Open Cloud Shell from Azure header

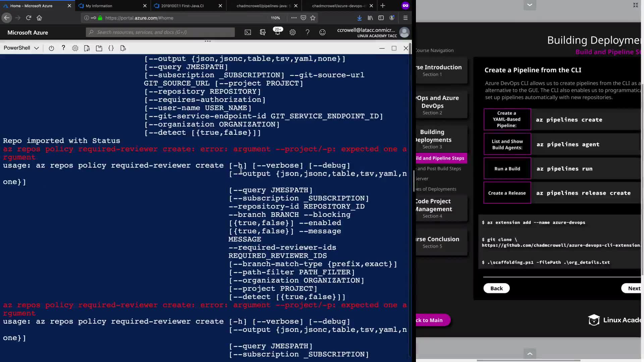pyautogui.click(x=248, y=32)
